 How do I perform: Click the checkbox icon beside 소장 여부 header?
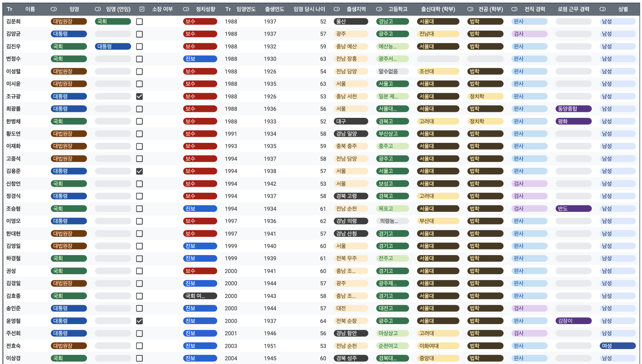[x=142, y=9]
